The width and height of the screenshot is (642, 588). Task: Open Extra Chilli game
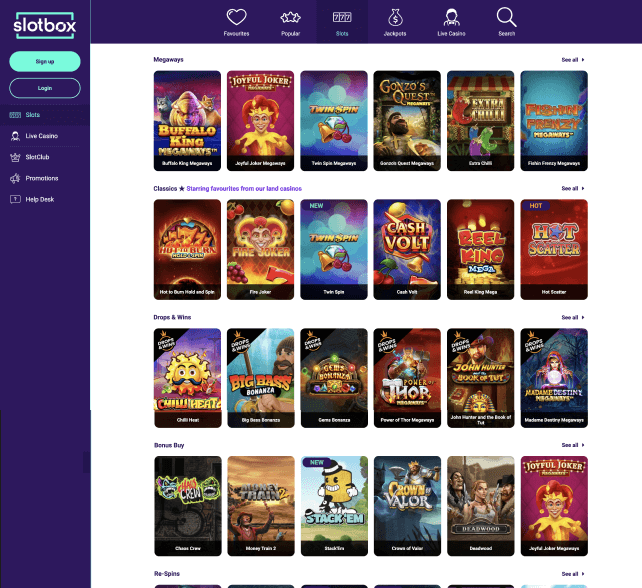(480, 121)
